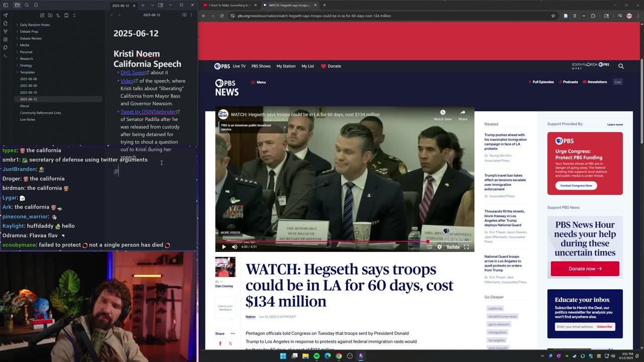Open graph view ribbon icon in Obsidian

(x=6, y=31)
